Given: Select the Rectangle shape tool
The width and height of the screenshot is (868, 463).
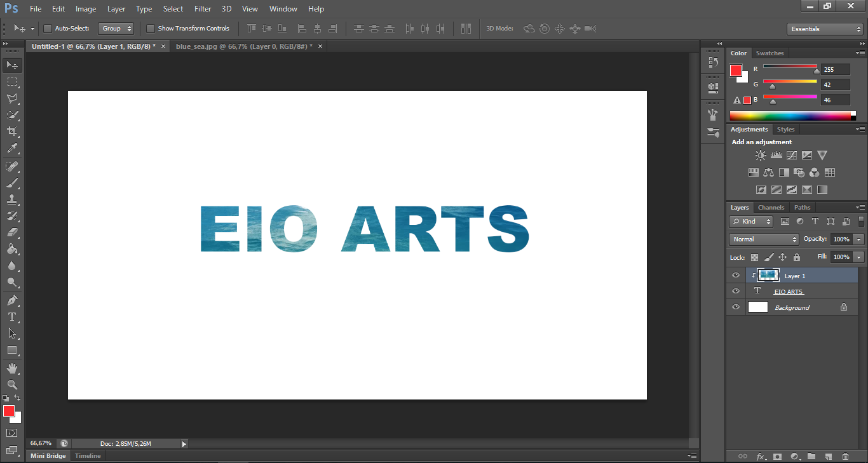Looking at the screenshot, I should [x=12, y=350].
